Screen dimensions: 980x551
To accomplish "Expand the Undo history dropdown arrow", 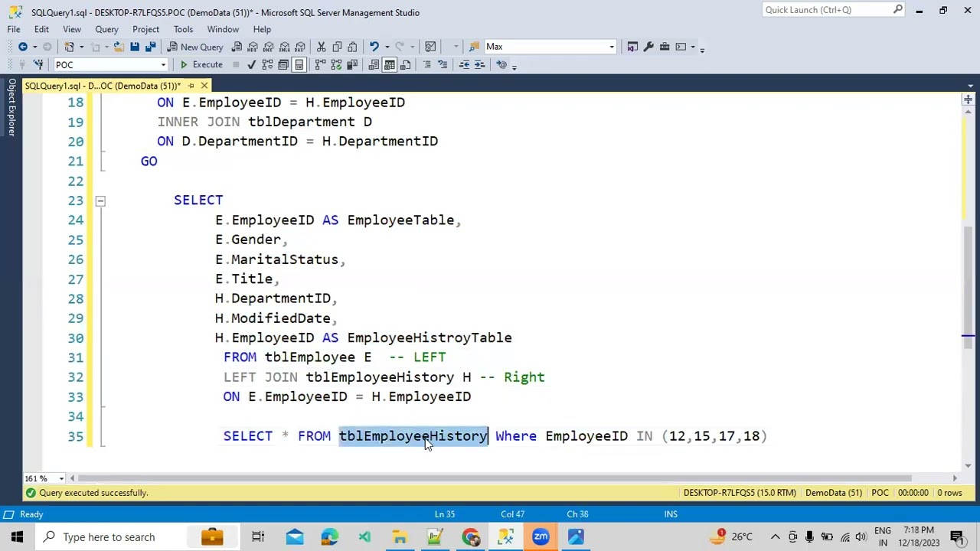I will click(386, 47).
